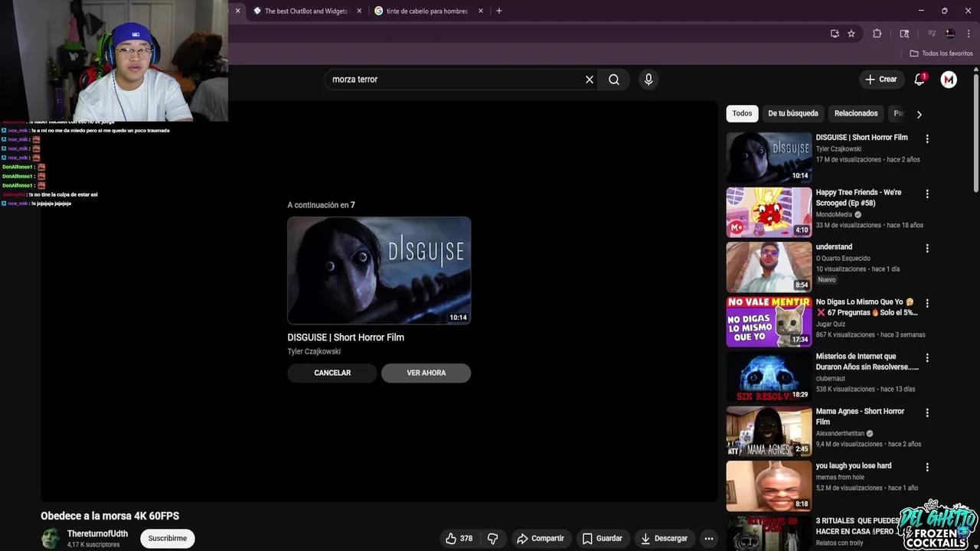Click the Guardar button
980x551 pixels.
coord(602,539)
